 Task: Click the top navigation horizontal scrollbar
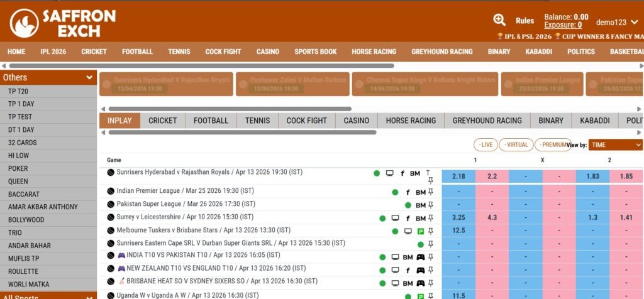click(201, 65)
